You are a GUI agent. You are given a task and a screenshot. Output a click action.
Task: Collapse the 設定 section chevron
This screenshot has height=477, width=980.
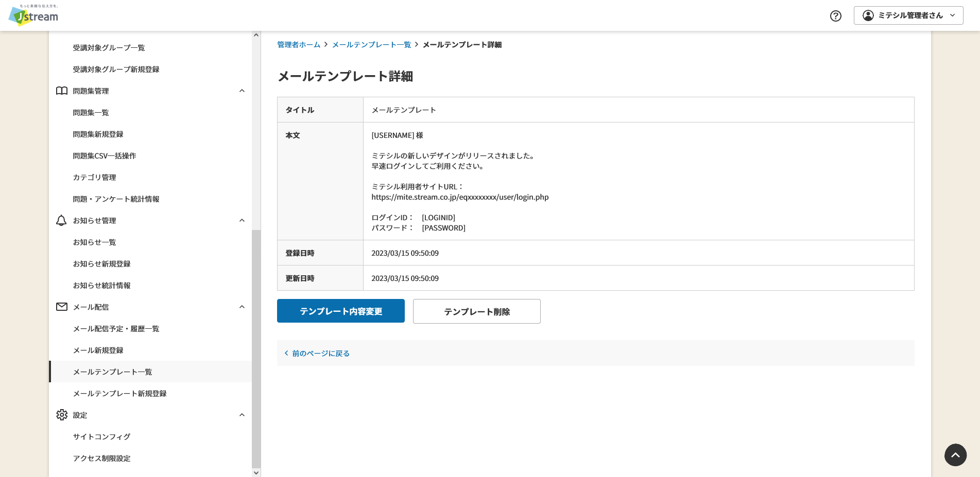[242, 415]
